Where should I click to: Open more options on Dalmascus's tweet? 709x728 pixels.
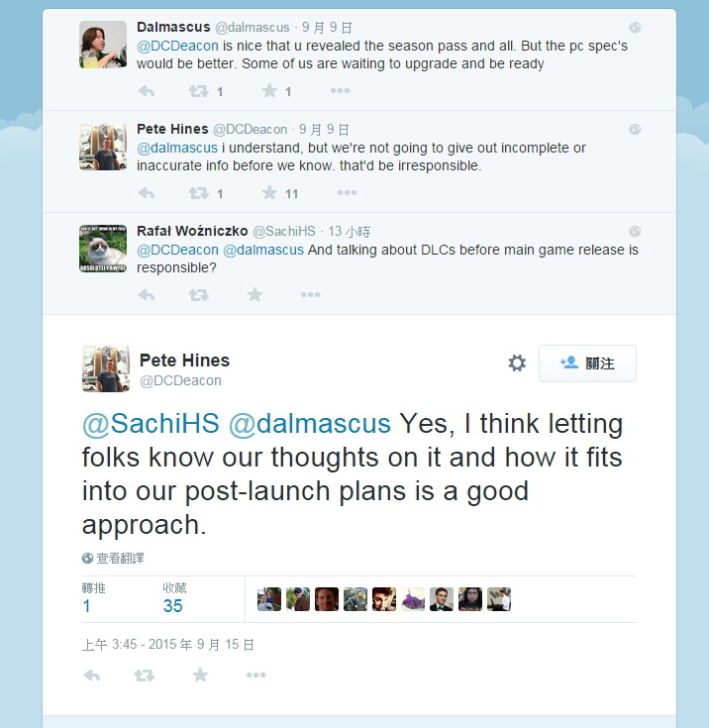pyautogui.click(x=340, y=91)
